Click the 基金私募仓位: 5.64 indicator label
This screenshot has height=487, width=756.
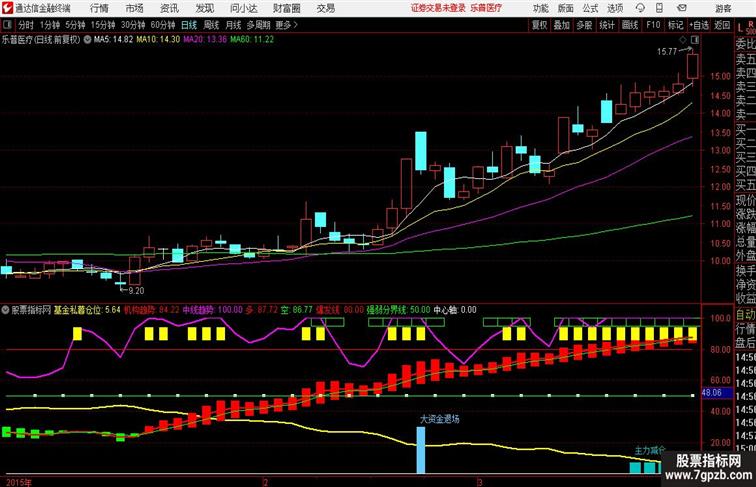pyautogui.click(x=87, y=310)
